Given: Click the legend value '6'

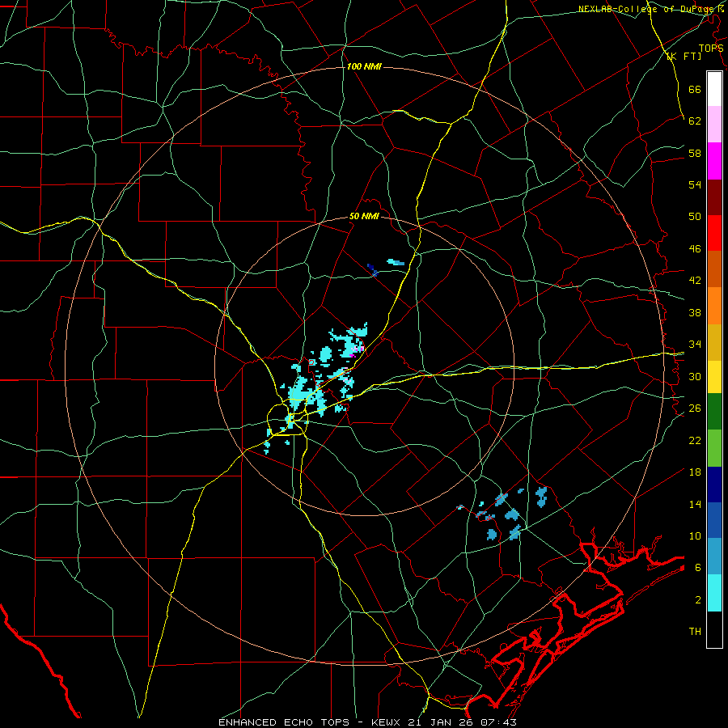Looking at the screenshot, I should pyautogui.click(x=698, y=568).
